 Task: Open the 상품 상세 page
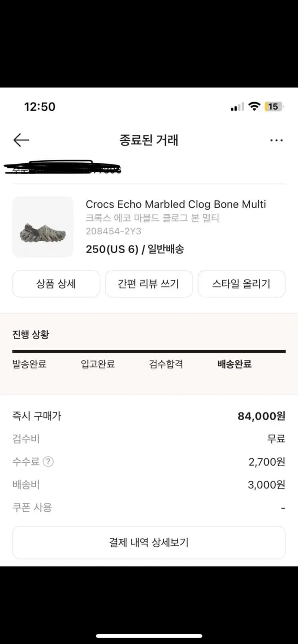[x=56, y=284]
